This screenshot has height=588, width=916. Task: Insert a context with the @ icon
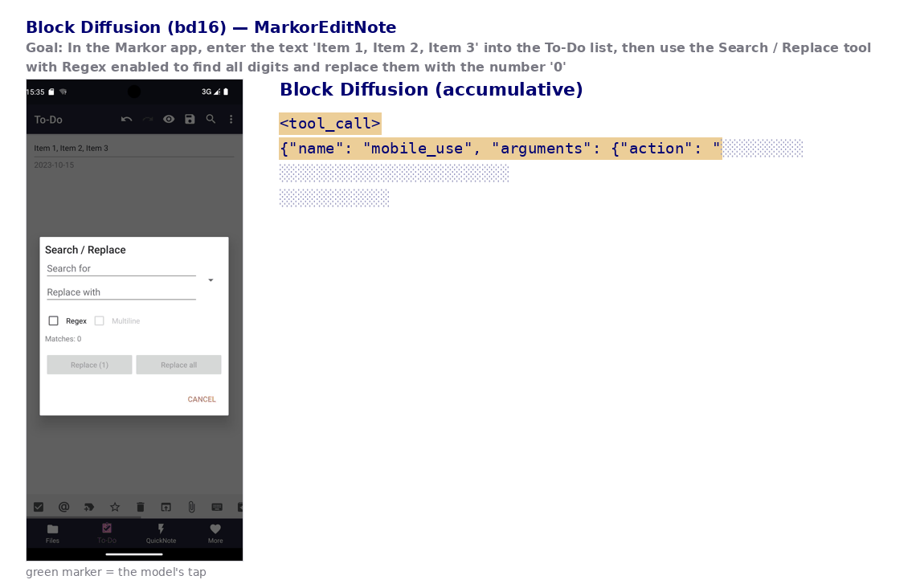[63, 507]
